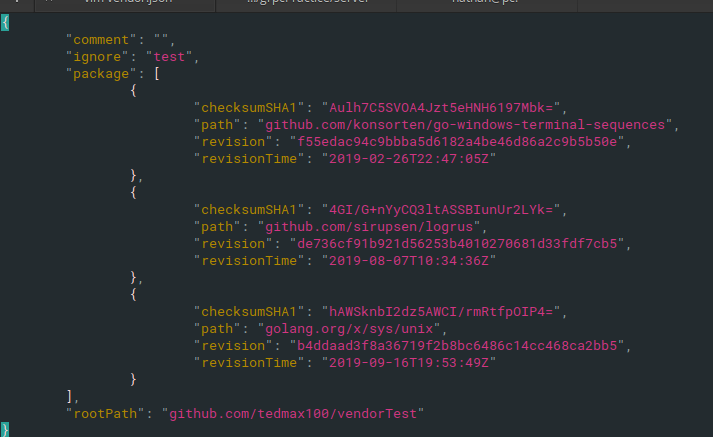Place cursor on opening brace at file start
The width and height of the screenshot is (713, 437).
(x=5, y=22)
